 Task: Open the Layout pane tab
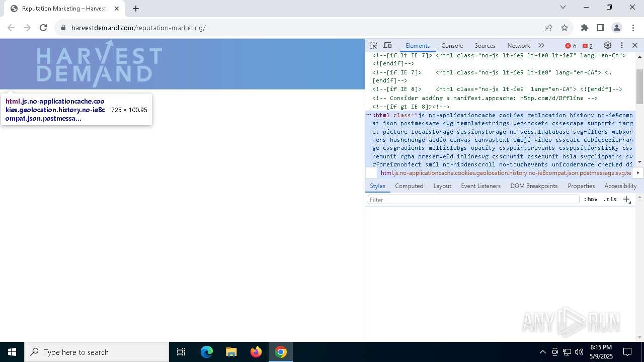tap(442, 186)
